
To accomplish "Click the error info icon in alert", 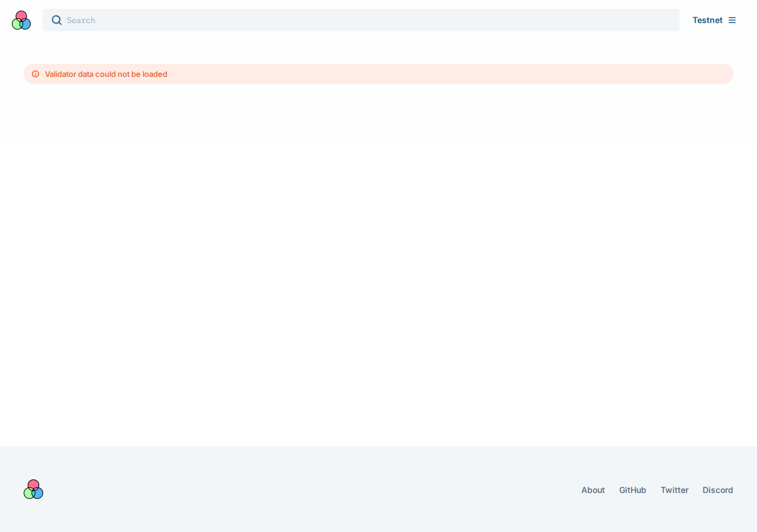I will point(35,74).
